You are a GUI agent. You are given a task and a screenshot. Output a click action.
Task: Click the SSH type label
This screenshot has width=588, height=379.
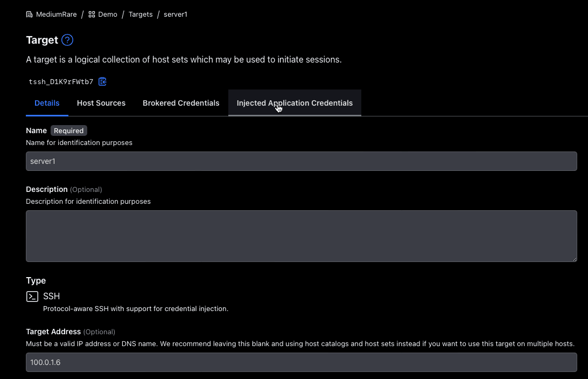click(52, 297)
